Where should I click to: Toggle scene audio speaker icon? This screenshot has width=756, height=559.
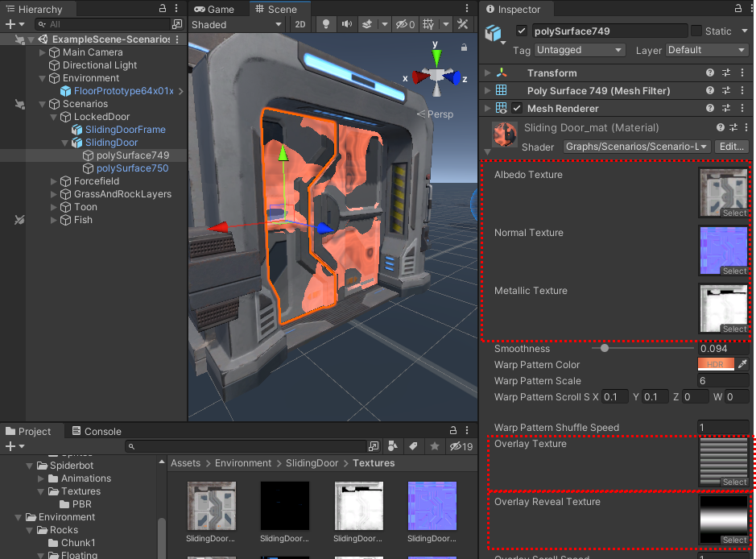pos(347,24)
